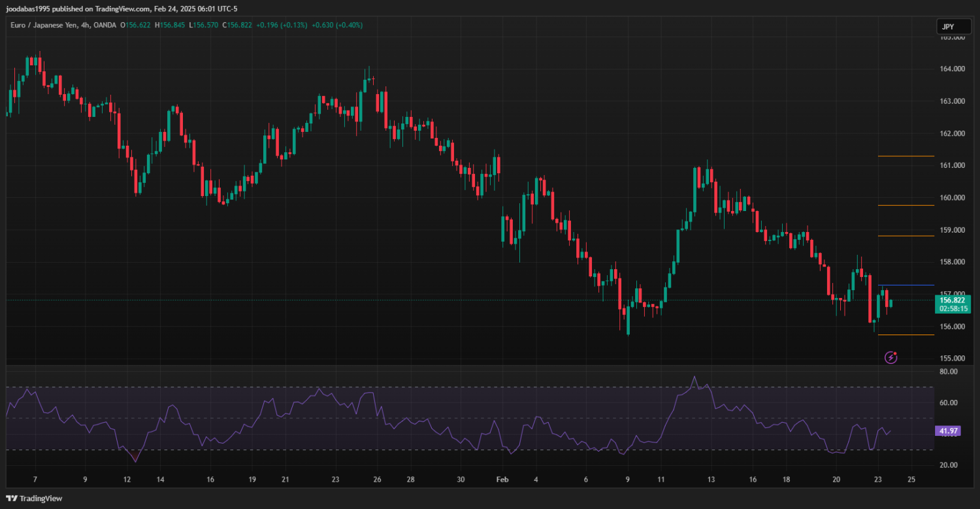This screenshot has width=980, height=509.
Task: Click the TradingView logo at bottom left
Action: click(34, 499)
